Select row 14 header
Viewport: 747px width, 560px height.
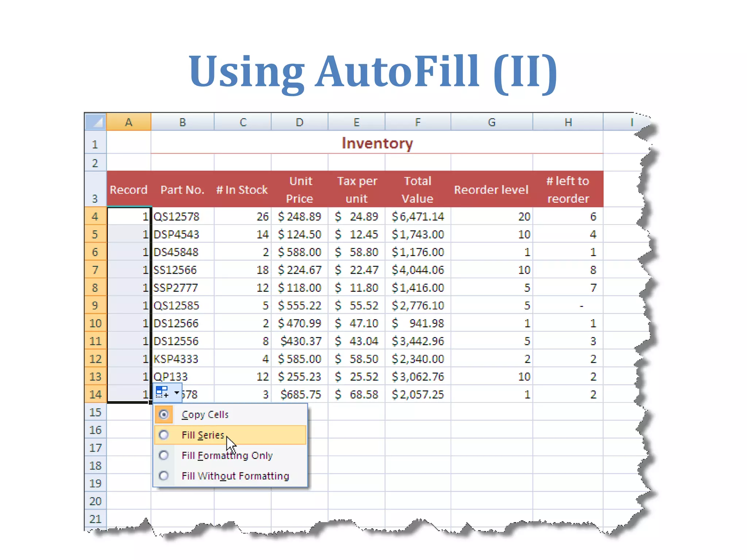96,394
